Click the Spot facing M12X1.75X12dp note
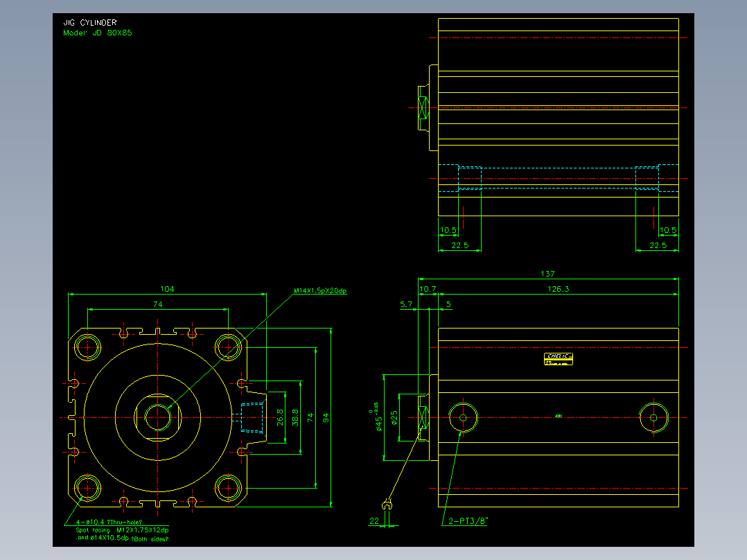The width and height of the screenshot is (747, 560). pyautogui.click(x=123, y=530)
